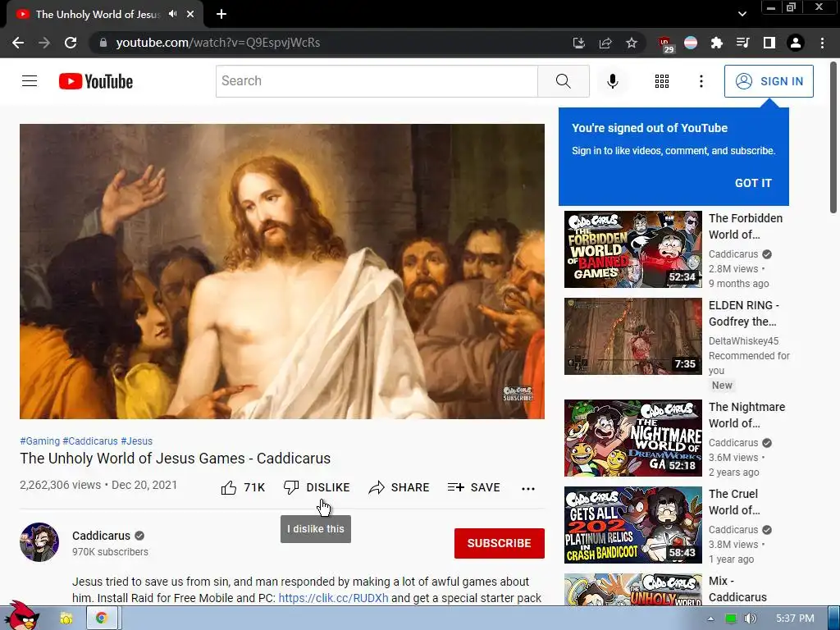This screenshot has width=840, height=630.
Task: Go back to the previous page
Action: coord(18,43)
